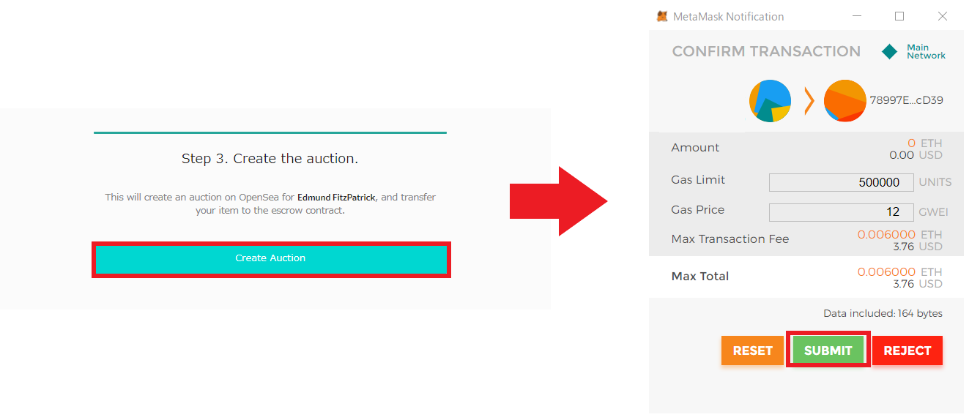Click the orange chevron between accounts

[x=809, y=101]
